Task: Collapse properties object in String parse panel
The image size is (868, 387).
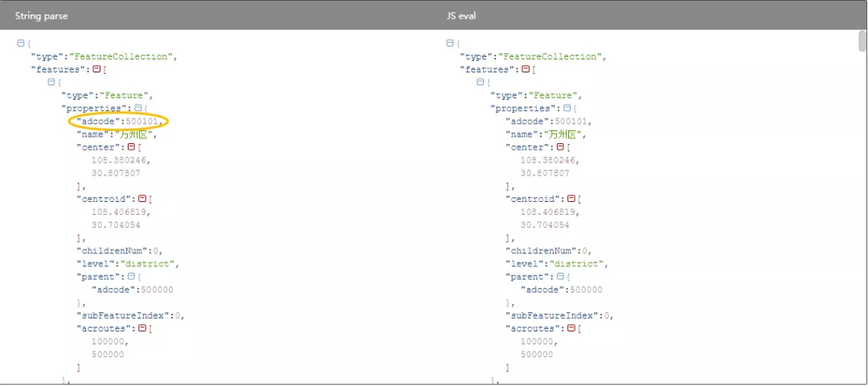Action: pos(138,108)
